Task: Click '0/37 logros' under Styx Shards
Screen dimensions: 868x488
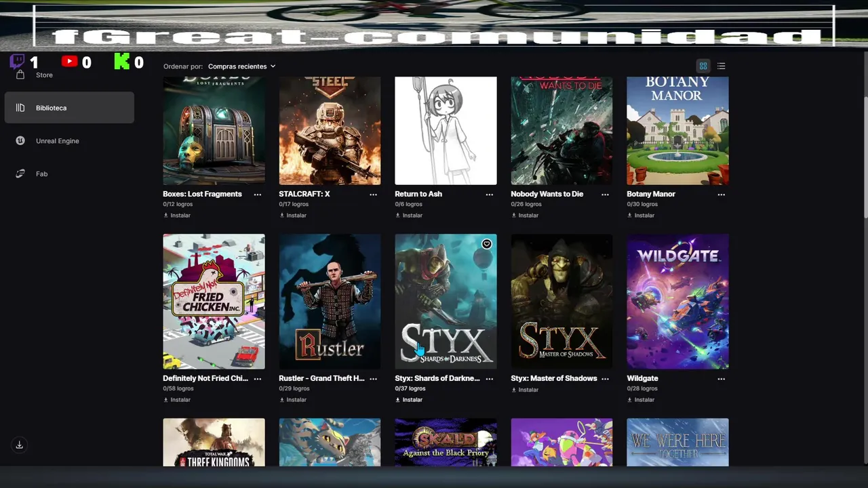Action: [410, 389]
